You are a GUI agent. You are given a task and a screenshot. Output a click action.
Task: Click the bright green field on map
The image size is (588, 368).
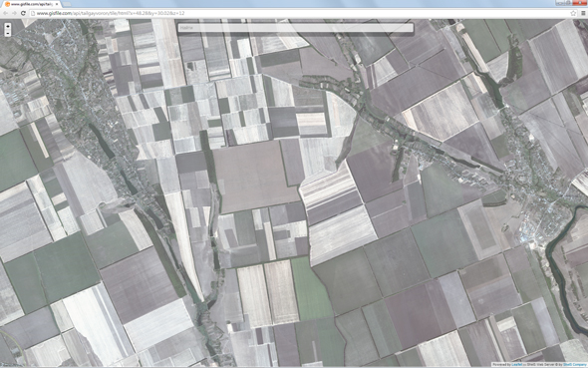click(311, 289)
